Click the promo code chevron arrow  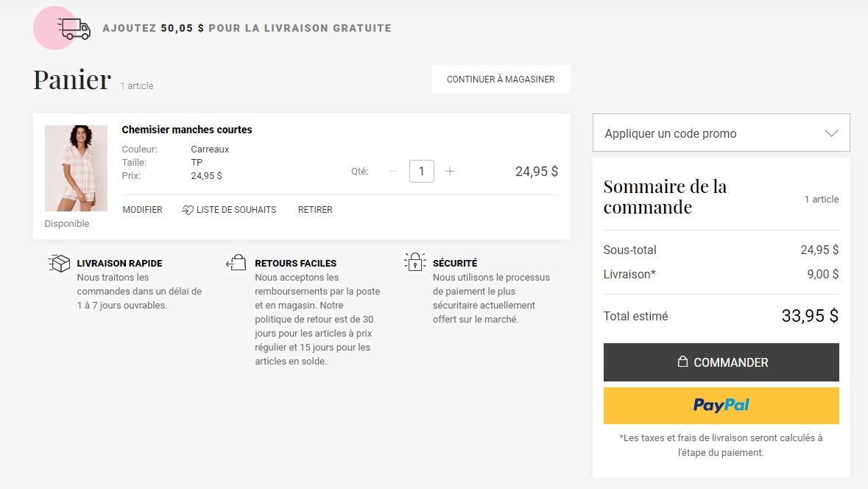[x=831, y=133]
